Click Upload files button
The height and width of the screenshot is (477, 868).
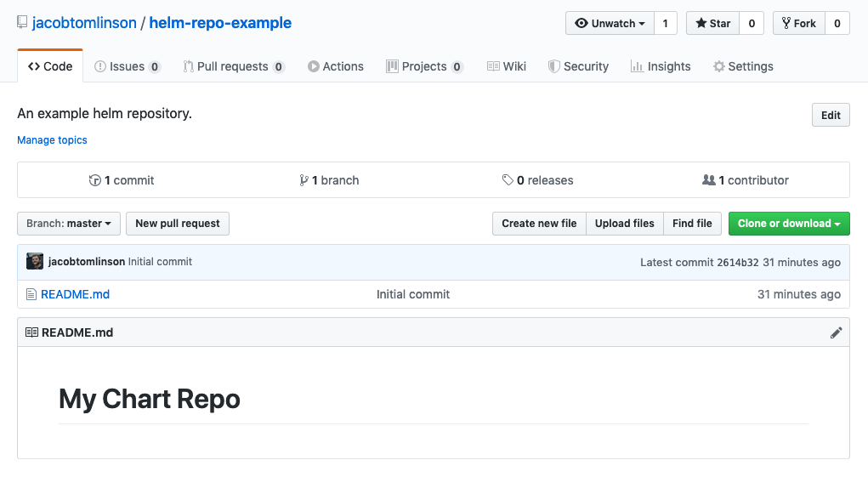(624, 224)
